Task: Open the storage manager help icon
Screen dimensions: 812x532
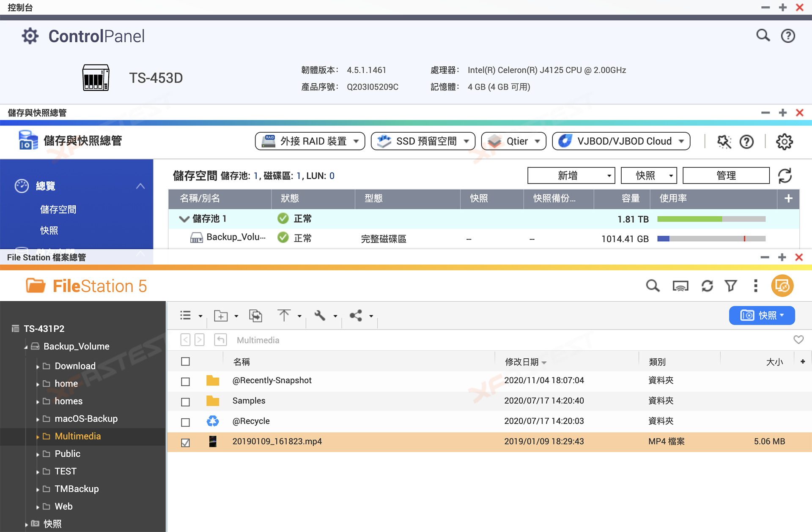Action: tap(747, 142)
